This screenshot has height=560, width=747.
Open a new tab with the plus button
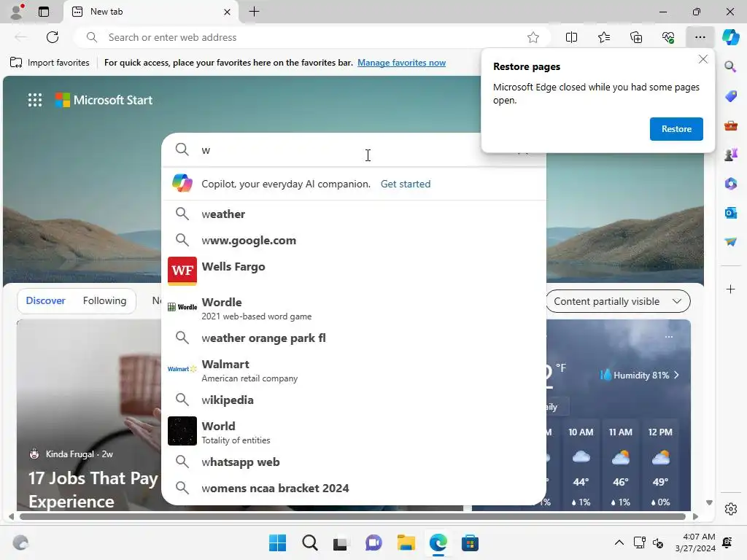point(254,12)
